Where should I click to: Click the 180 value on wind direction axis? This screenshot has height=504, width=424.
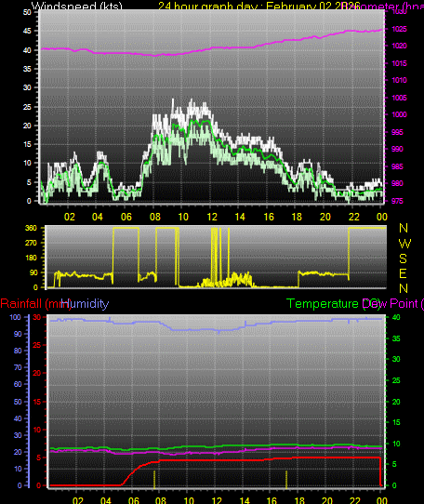click(32, 258)
